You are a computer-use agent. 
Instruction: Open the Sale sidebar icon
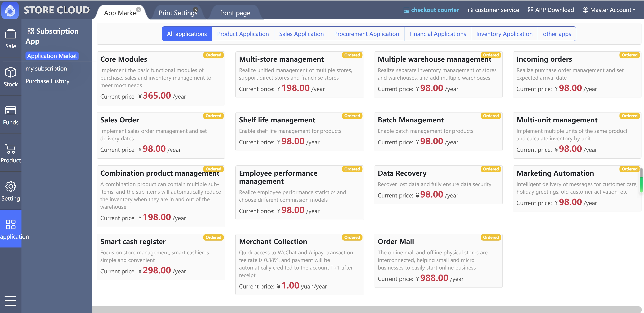11,34
